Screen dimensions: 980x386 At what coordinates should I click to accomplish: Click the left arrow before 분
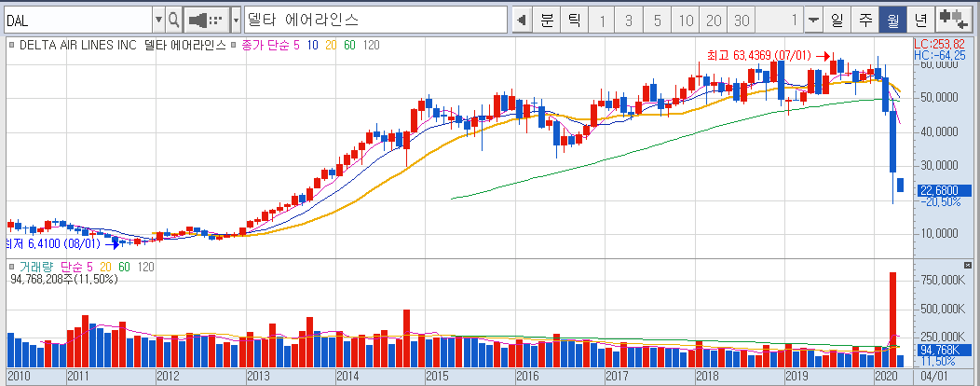point(522,21)
